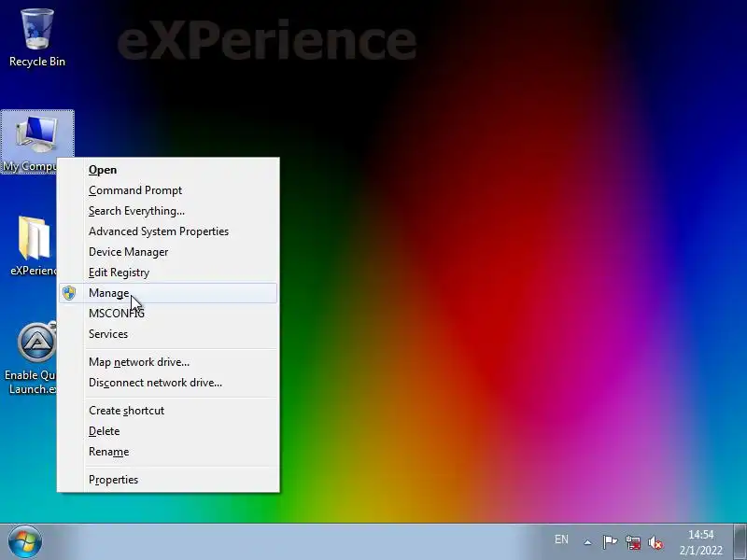Select the eXPerience folder icon
This screenshot has height=560, width=747.
tap(33, 245)
